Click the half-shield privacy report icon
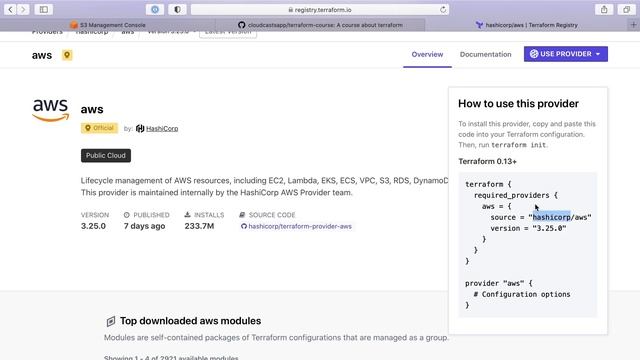The width and height of the screenshot is (640, 360). [x=177, y=9]
